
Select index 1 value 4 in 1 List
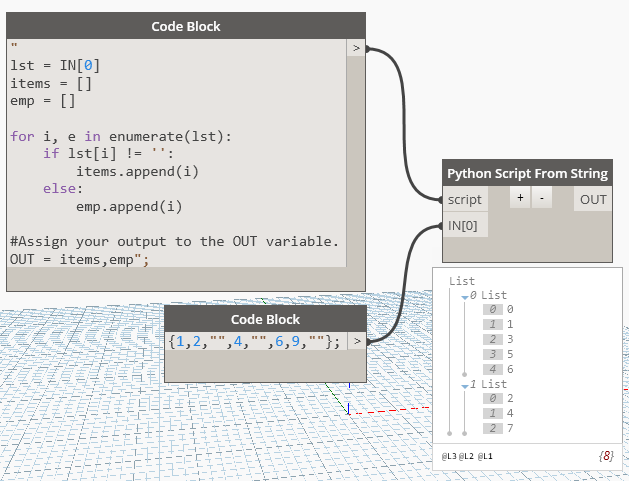pos(498,413)
